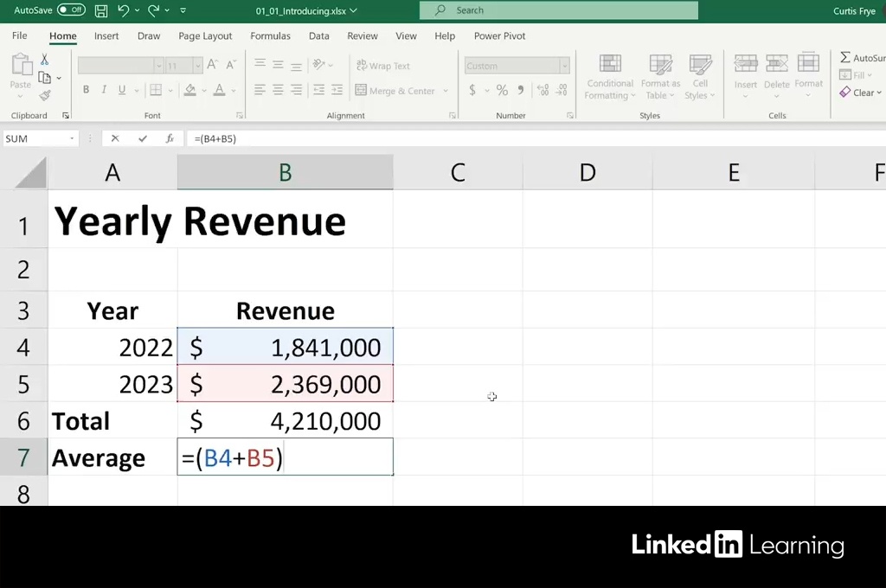886x588 pixels.
Task: Open the Customize Quick Access Toolbar dropdown
Action: 183,10
